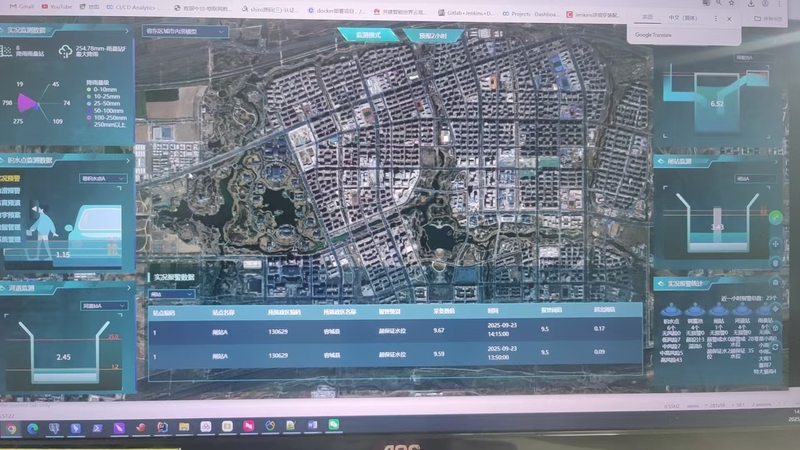The width and height of the screenshot is (800, 450).
Task: Open the YouTube bookmark
Action: click(x=57, y=7)
